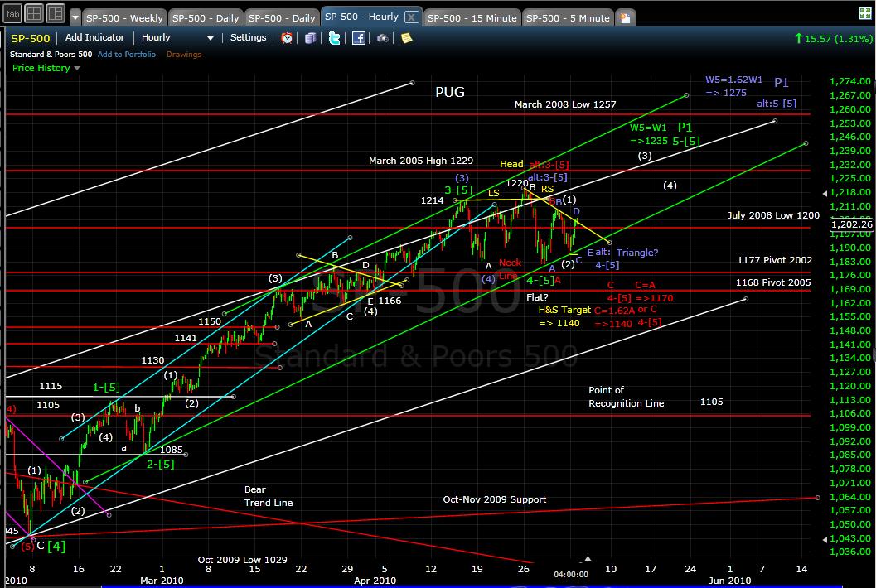Share chart via Facebook icon

click(x=359, y=38)
